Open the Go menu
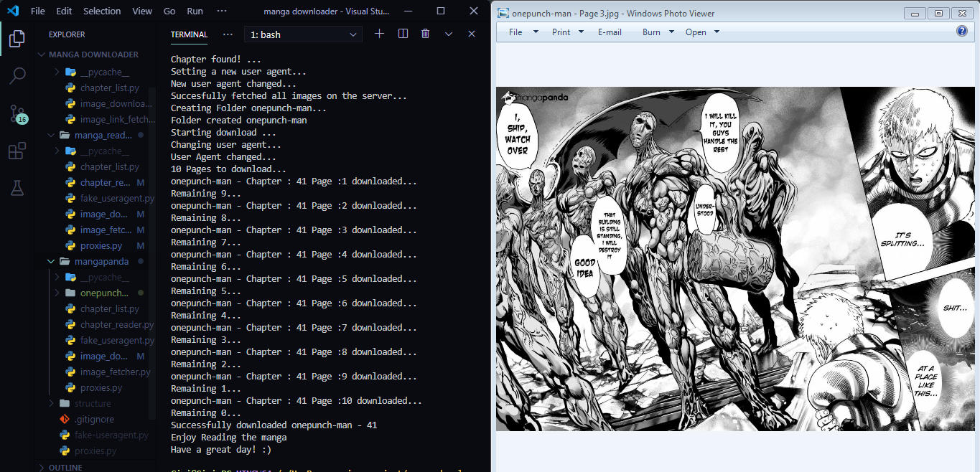Viewport: 980px width, 472px height. [169, 11]
